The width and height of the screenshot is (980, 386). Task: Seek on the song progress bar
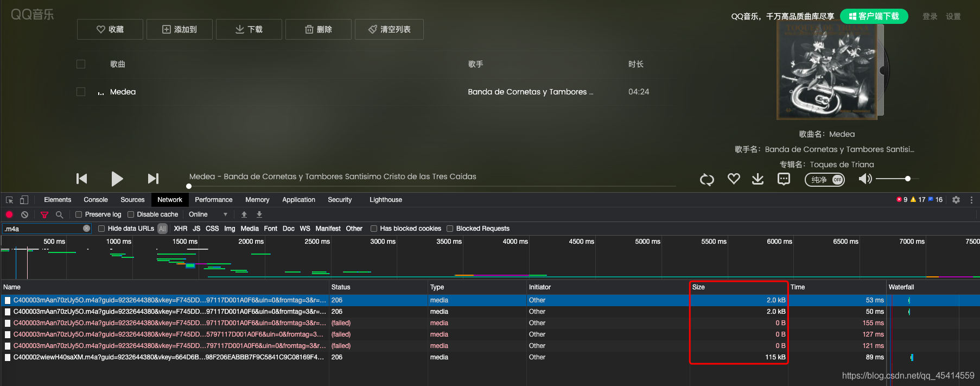tap(431, 186)
